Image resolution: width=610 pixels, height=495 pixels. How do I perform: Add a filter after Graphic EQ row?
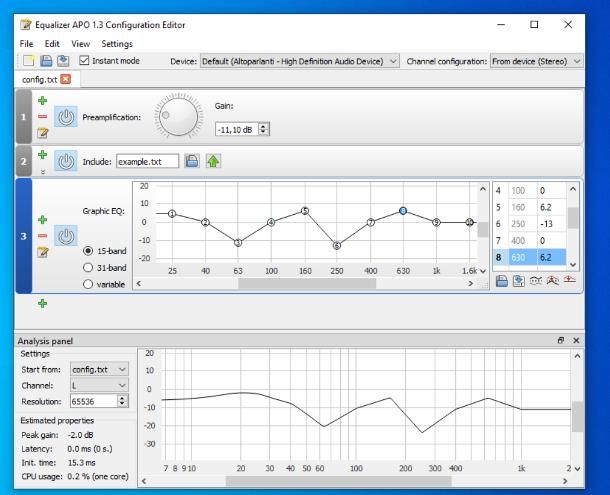pos(42,220)
